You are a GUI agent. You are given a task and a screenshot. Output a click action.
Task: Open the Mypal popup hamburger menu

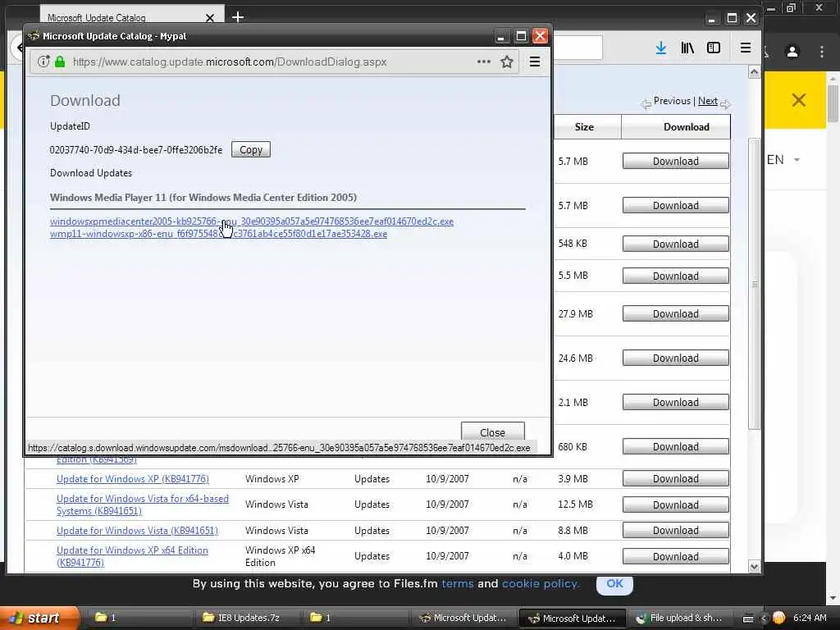point(535,62)
